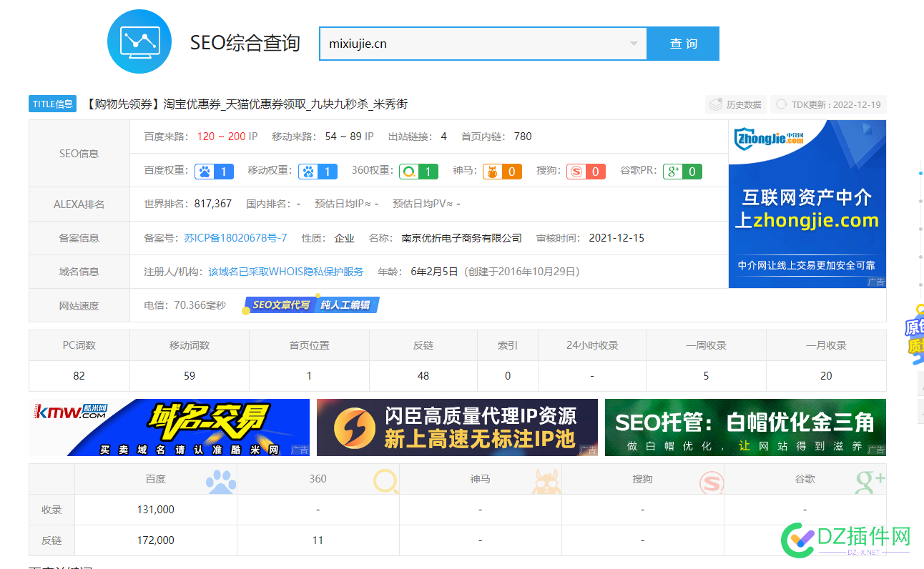
Task: Click the Baidu weight paw badge
Action: click(x=215, y=172)
